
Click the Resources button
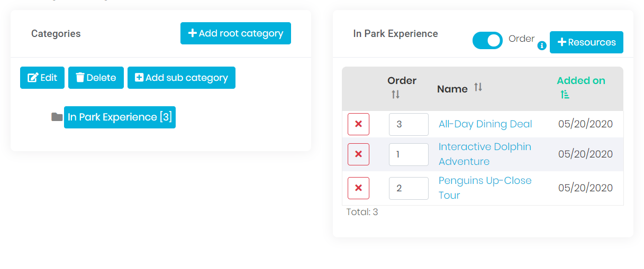pyautogui.click(x=586, y=42)
